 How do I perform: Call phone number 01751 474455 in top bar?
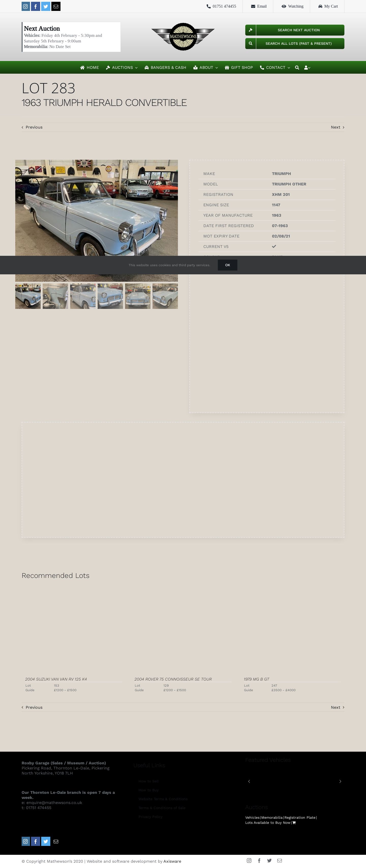(221, 6)
